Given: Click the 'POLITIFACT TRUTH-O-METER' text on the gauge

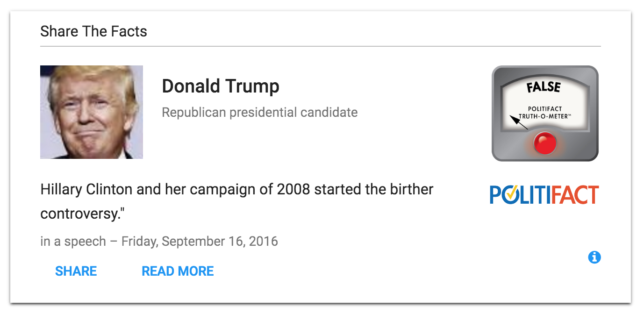Looking at the screenshot, I should pos(545,113).
